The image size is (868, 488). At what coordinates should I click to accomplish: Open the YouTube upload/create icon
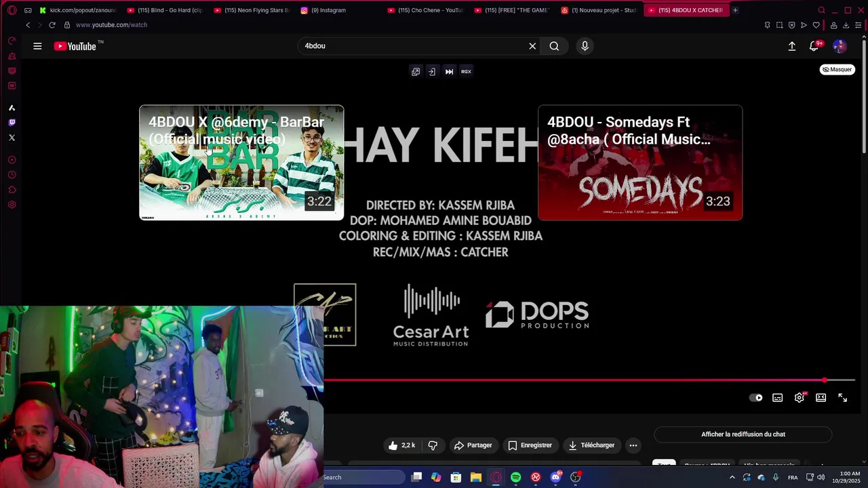point(791,46)
